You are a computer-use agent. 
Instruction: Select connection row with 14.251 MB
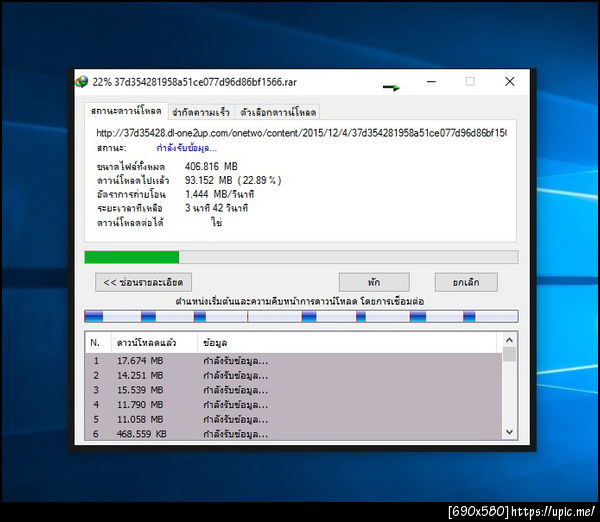pyautogui.click(x=293, y=375)
